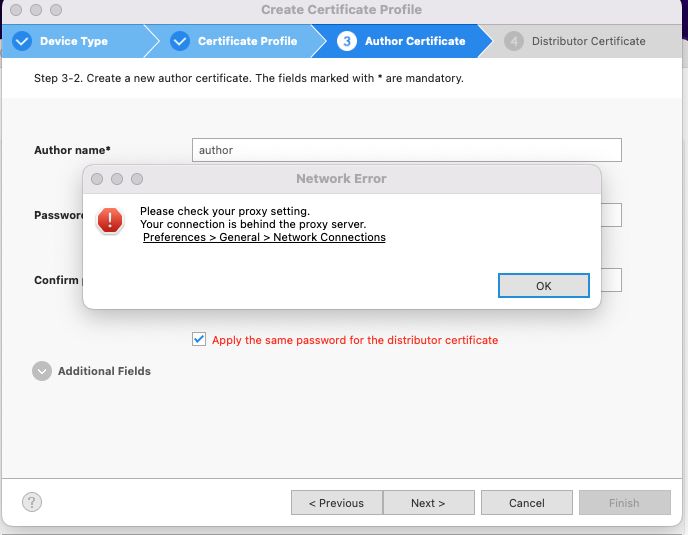Click the step 4 number badge
Viewport: 688px width, 535px height.
(x=514, y=41)
